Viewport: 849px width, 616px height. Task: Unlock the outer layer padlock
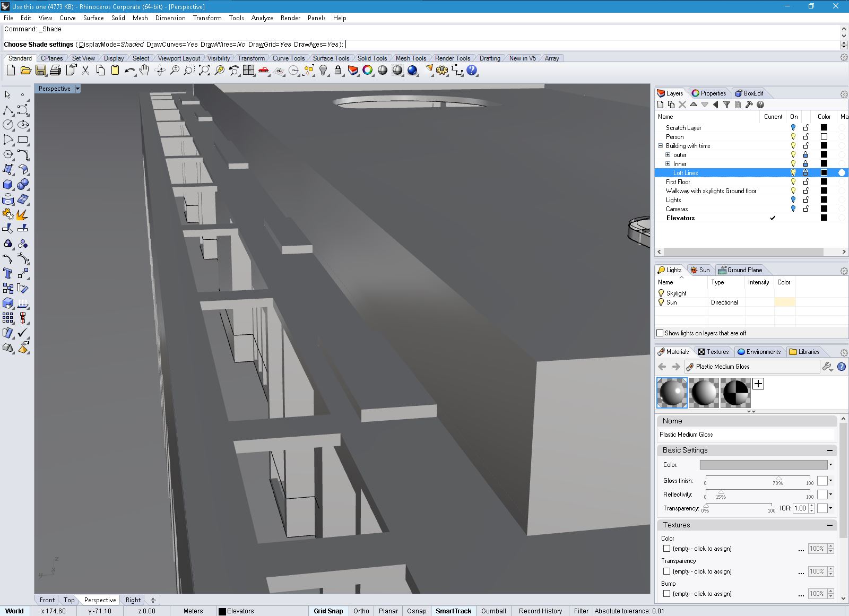coord(806,154)
